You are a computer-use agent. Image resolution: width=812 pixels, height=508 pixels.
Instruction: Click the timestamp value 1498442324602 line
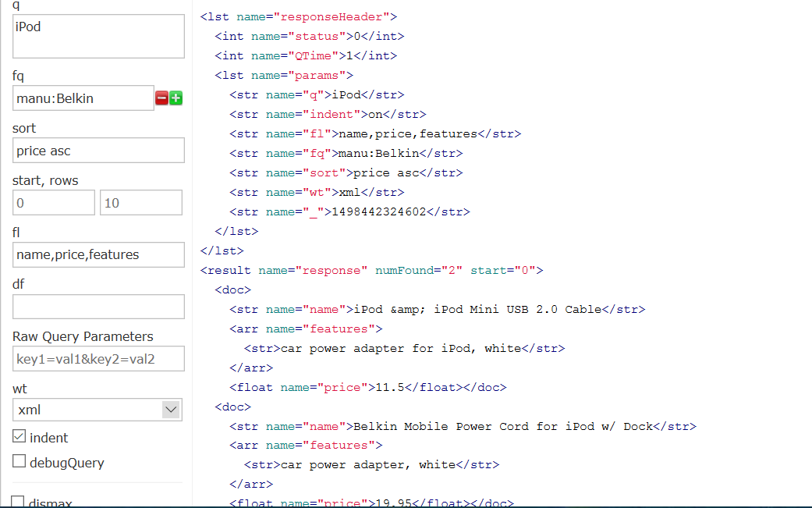point(350,211)
